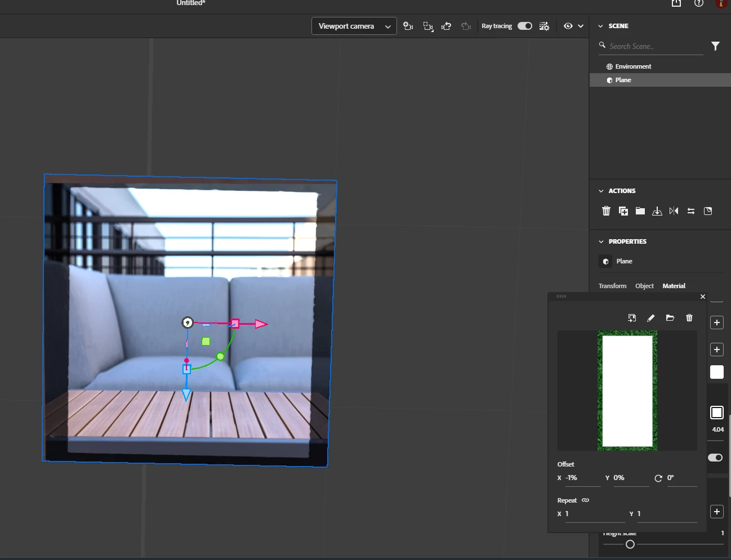731x560 pixels.
Task: Close the texture popup panel
Action: tap(703, 297)
